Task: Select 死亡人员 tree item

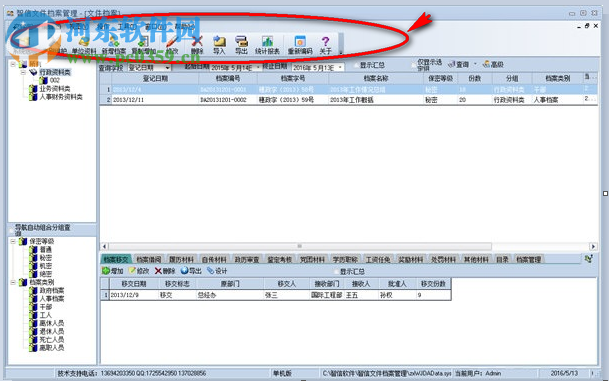Action: coord(52,339)
